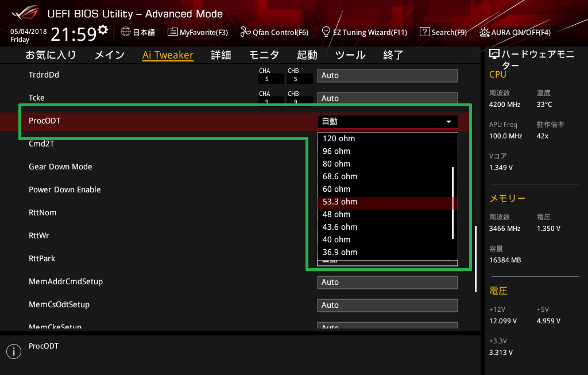Click the info icon beside ProcODT help
The height and width of the screenshot is (375, 588).
pos(14,351)
